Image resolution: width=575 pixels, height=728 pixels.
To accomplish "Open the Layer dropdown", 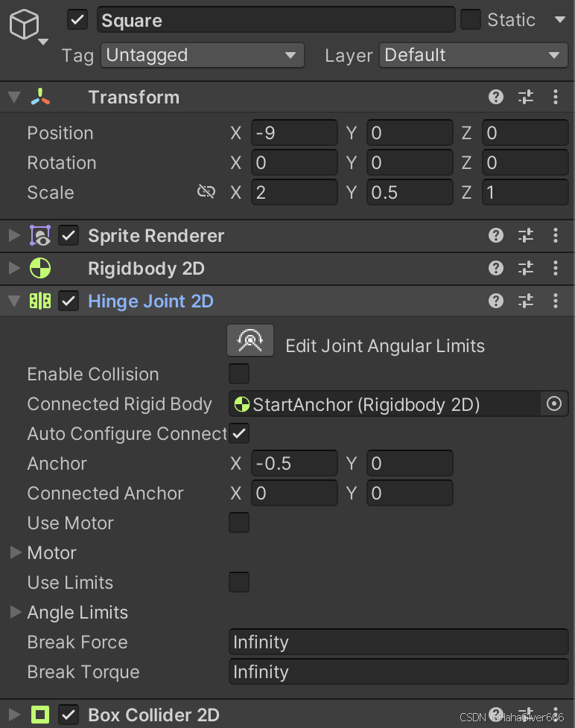I will coord(472,55).
